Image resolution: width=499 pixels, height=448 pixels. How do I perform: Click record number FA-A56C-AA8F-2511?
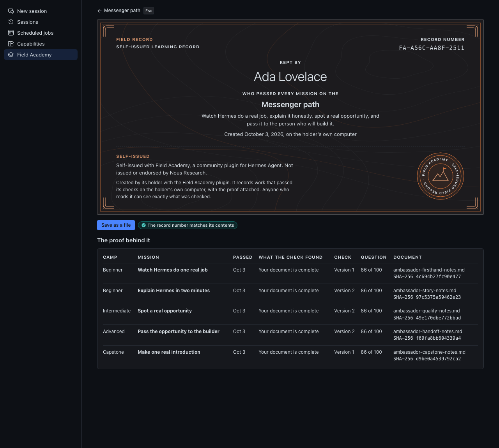point(432,48)
